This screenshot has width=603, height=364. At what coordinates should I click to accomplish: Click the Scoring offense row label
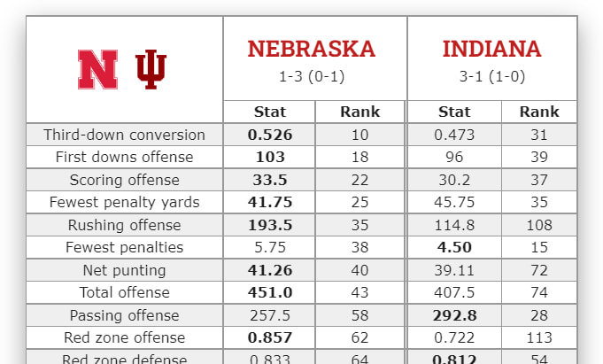pyautogui.click(x=124, y=180)
